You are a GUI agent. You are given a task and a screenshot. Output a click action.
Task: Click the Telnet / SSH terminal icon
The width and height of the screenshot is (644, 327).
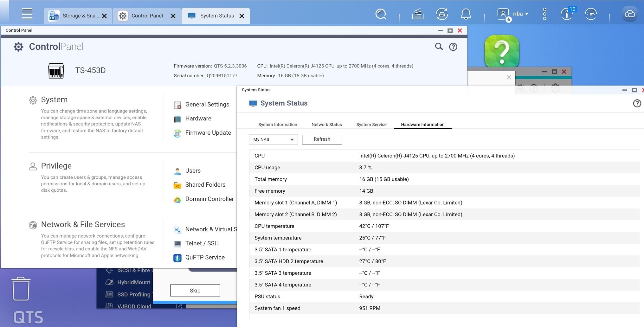point(177,244)
